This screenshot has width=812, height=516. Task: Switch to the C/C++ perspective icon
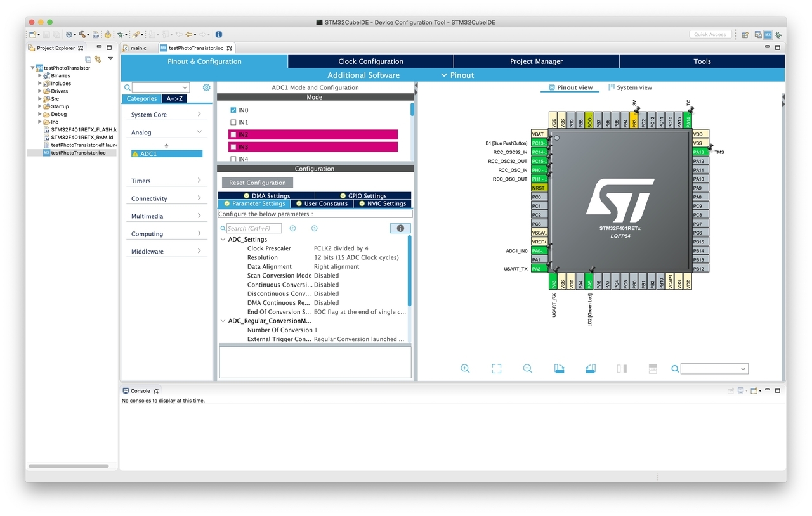pyautogui.click(x=758, y=35)
